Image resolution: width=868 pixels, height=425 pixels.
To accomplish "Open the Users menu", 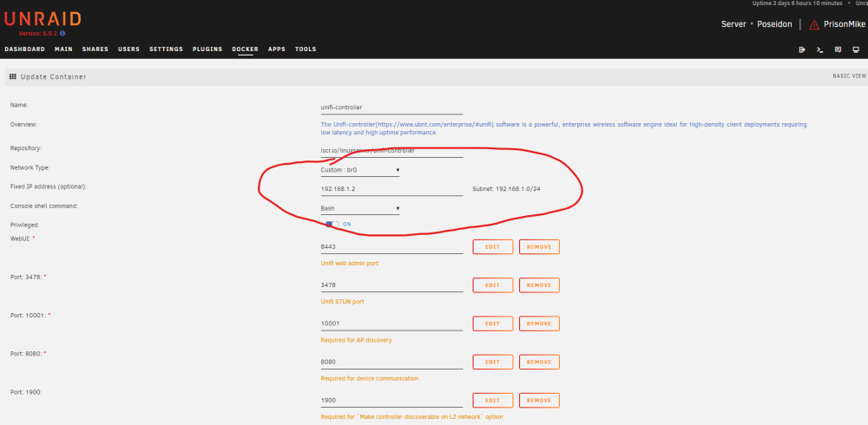I will pyautogui.click(x=129, y=49).
